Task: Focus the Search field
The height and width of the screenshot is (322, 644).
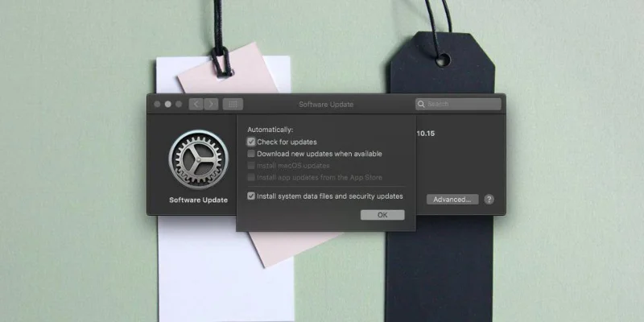Action: [458, 105]
